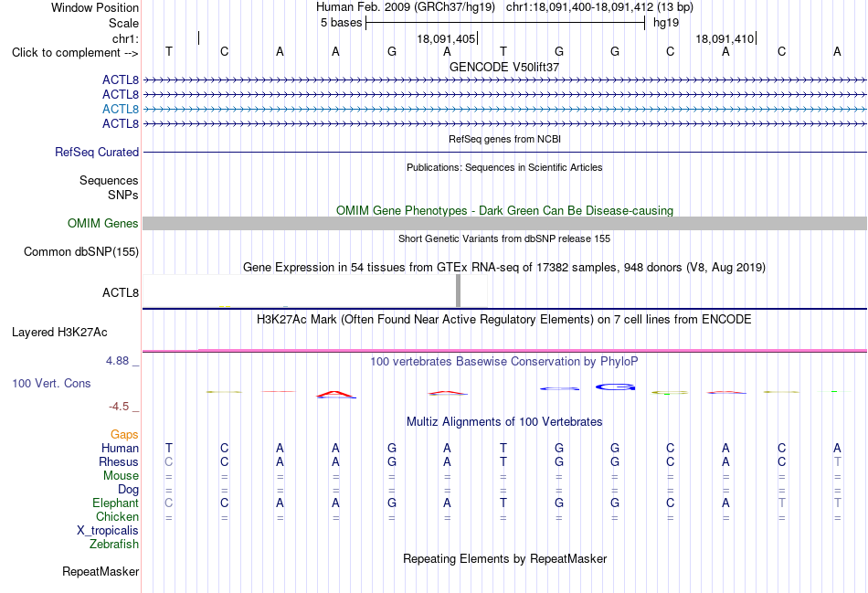The image size is (868, 593).
Task: Click the Window Position label
Action: pos(95,7)
